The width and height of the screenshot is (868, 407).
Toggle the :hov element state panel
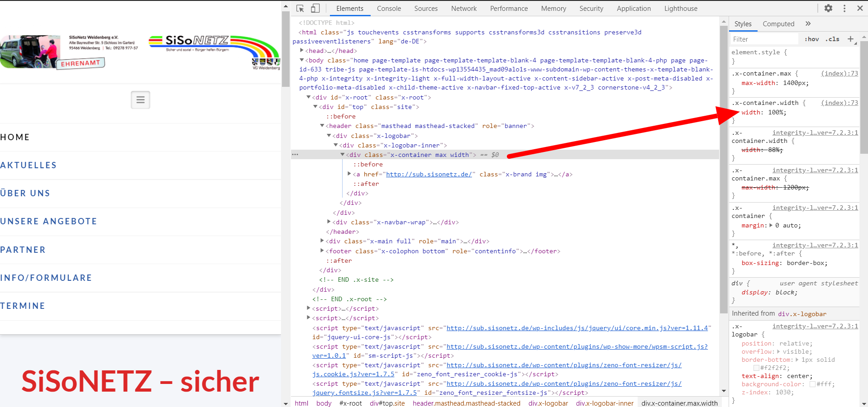[812, 39]
